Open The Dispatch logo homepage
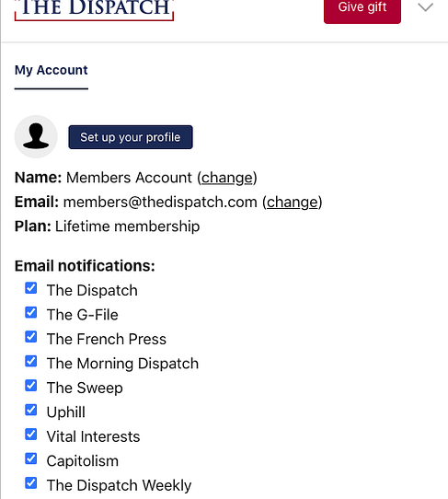 coord(94,9)
